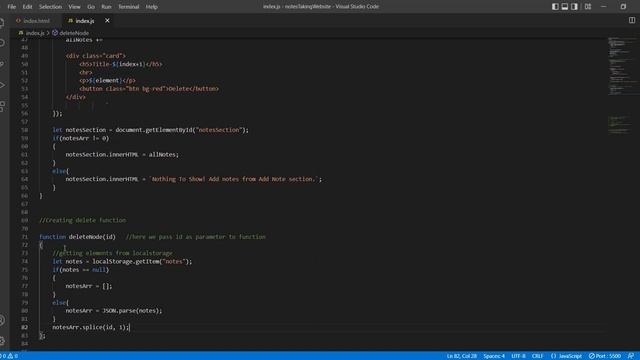This screenshot has width=640, height=360.
Task: Restore down the VS Code window
Action: [623, 7]
